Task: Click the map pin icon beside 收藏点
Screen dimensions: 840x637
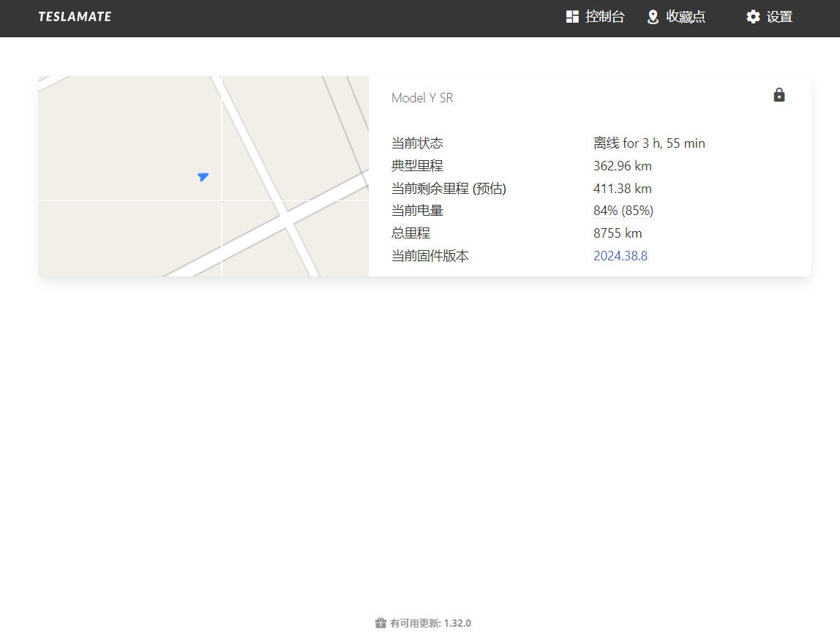Action: pos(653,17)
